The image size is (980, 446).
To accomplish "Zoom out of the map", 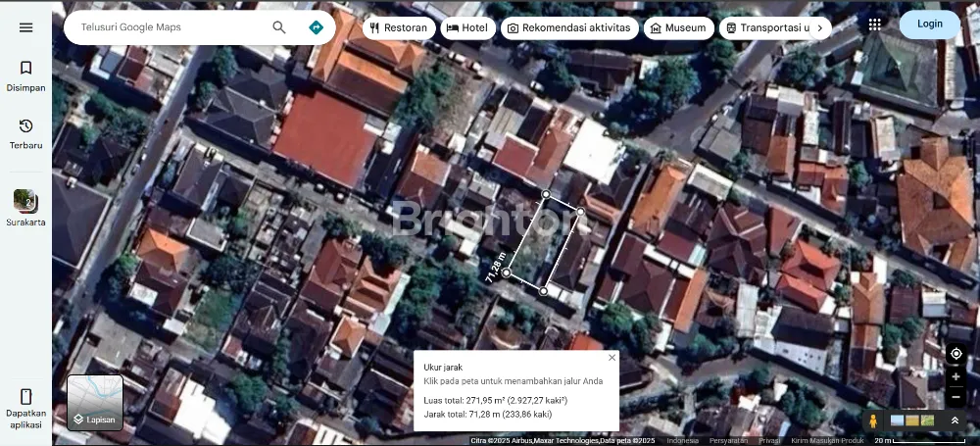I will [x=956, y=398].
